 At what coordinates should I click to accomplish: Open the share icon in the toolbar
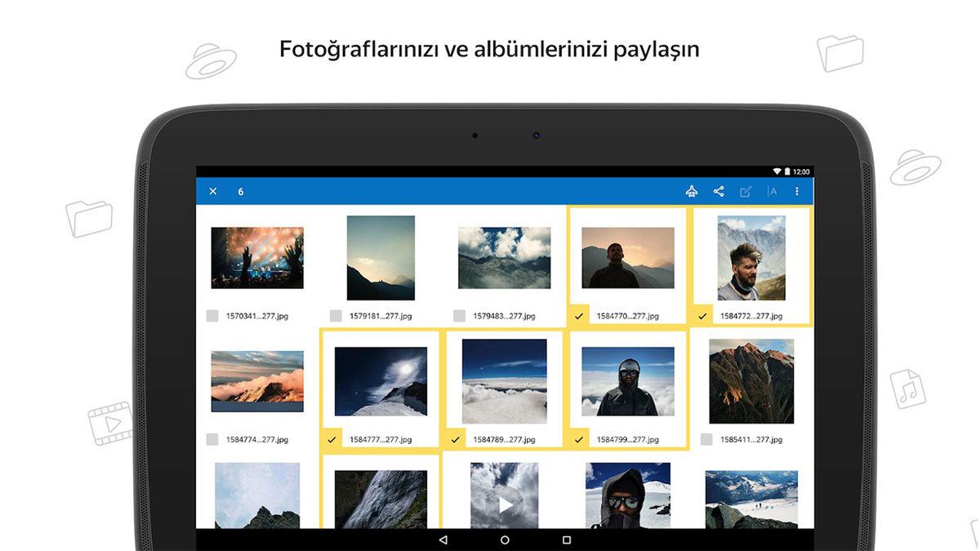[718, 191]
